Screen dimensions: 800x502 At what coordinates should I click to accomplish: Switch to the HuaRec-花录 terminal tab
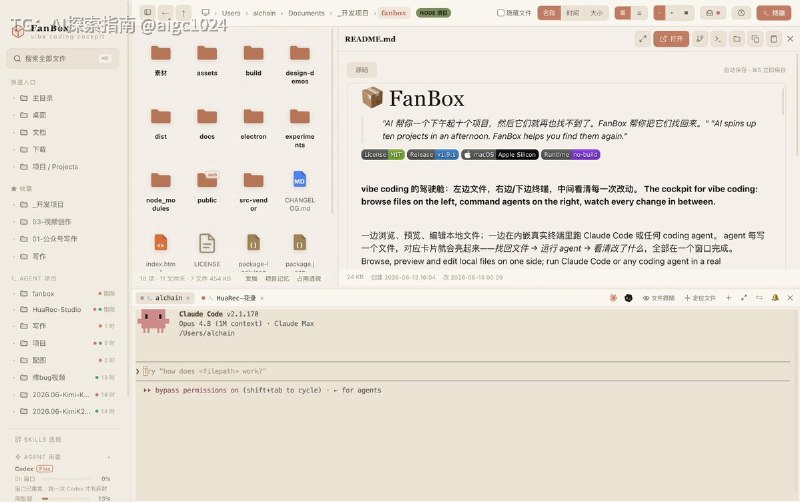232,298
